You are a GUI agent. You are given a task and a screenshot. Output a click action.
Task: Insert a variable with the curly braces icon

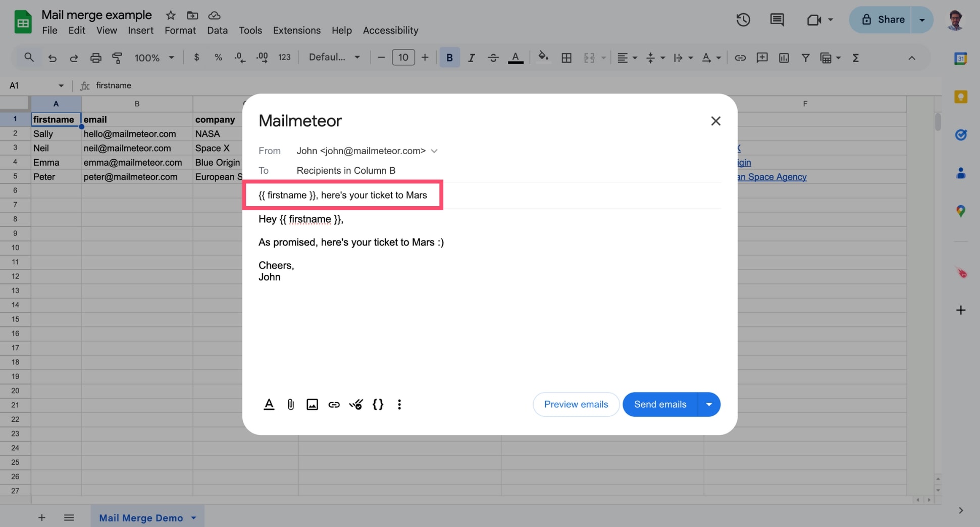point(378,404)
